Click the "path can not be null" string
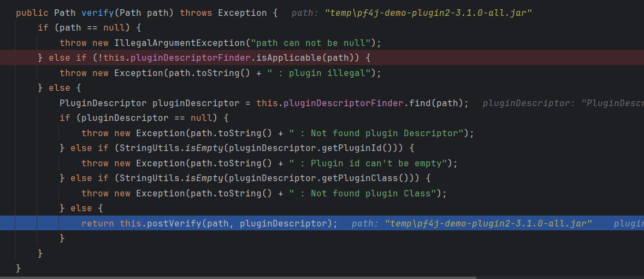The height and width of the screenshot is (279, 644). coord(311,43)
